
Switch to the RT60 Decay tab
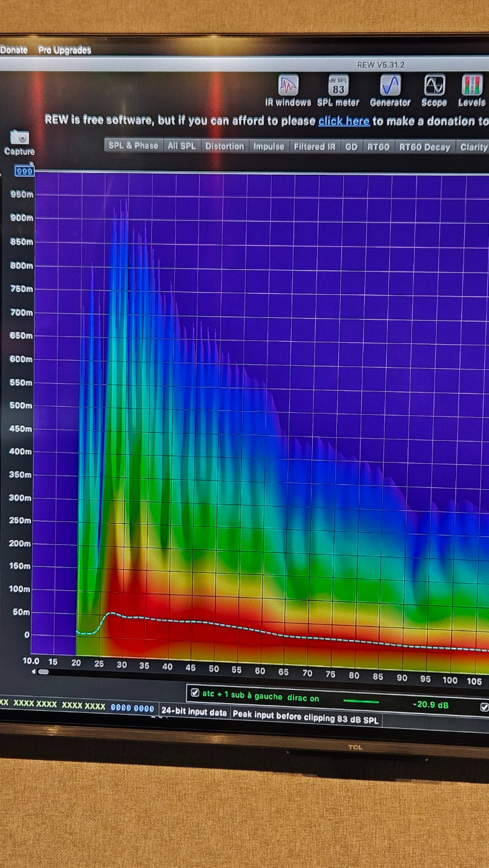(x=424, y=147)
